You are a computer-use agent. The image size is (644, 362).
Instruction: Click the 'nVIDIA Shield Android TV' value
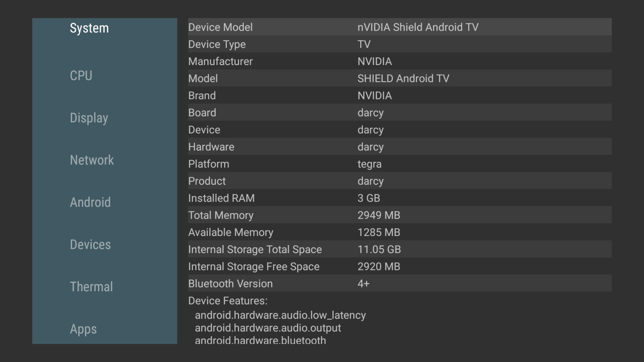pyautogui.click(x=418, y=27)
